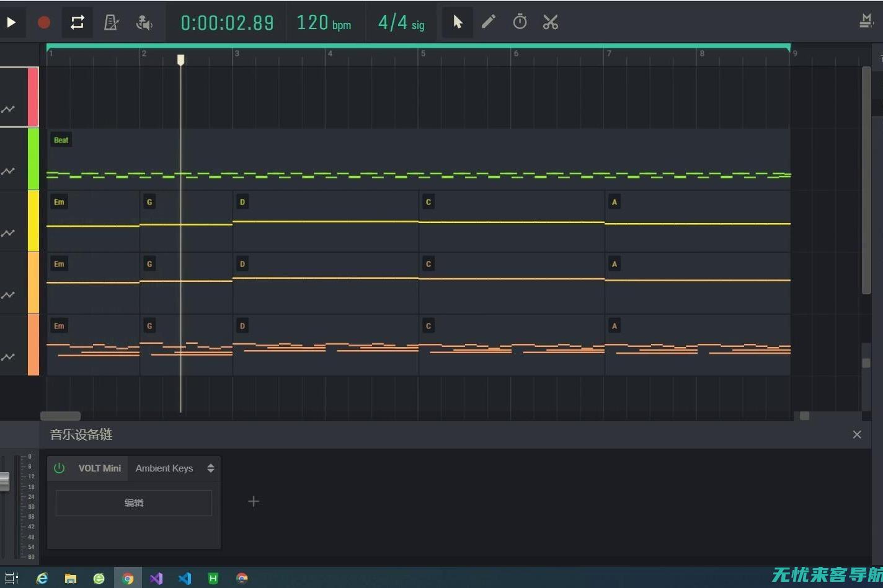Open blue VS Code from the taskbar
This screenshot has height=588, width=883.
click(185, 578)
